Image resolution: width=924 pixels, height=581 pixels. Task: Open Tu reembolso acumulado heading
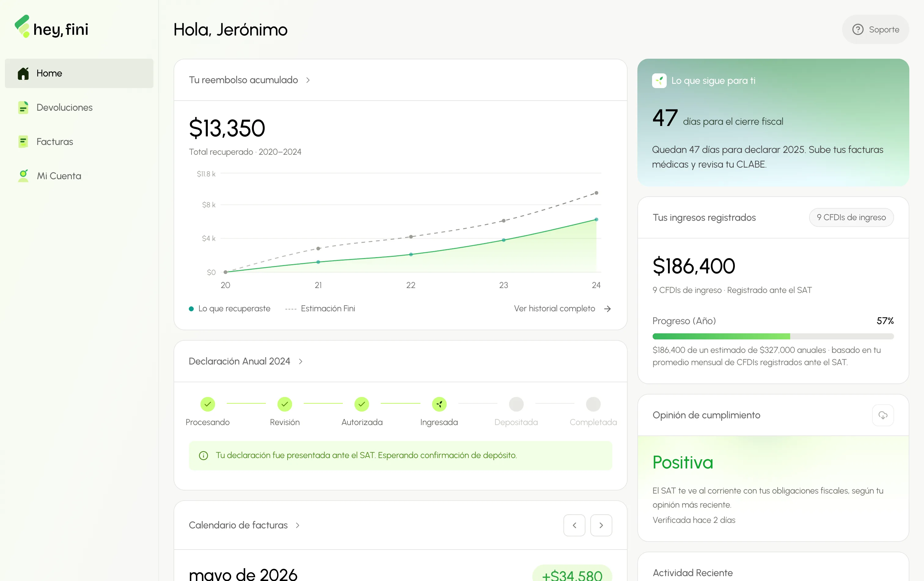click(243, 80)
